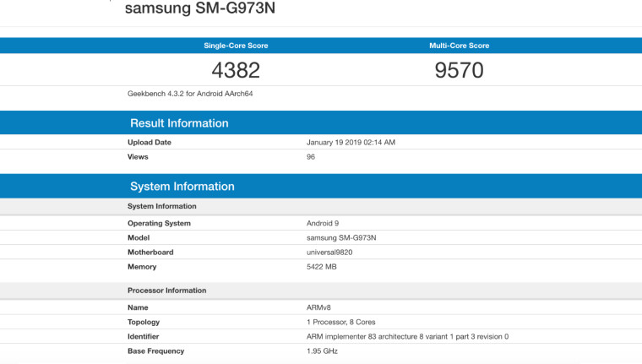Click the Result Information section header
This screenshot has width=642, height=364.
(x=179, y=123)
